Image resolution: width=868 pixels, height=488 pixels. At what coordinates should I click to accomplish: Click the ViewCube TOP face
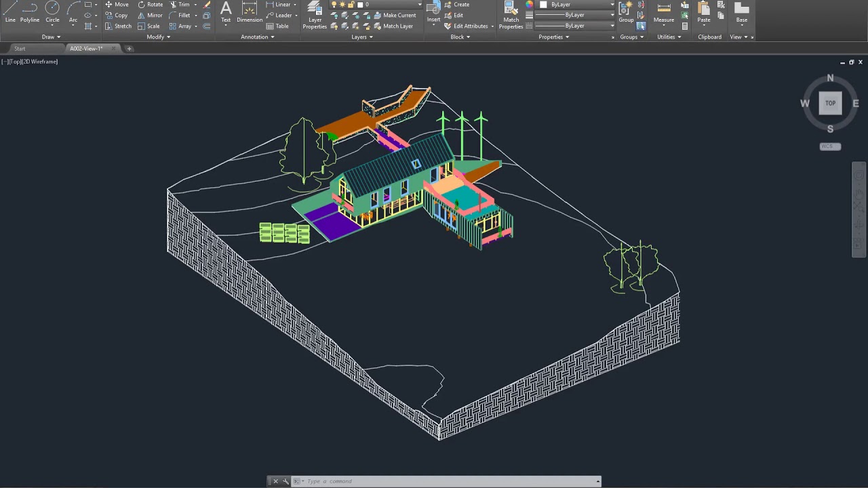coord(830,103)
